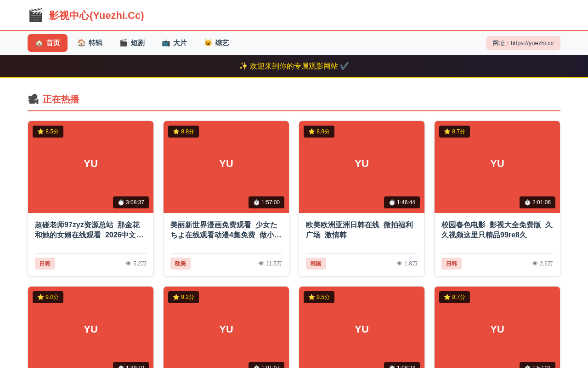Image resolution: width=588 pixels, height=368 pixels.
Task: Open the YU thumbnail with 2:01:06 duration
Action: pos(497,167)
